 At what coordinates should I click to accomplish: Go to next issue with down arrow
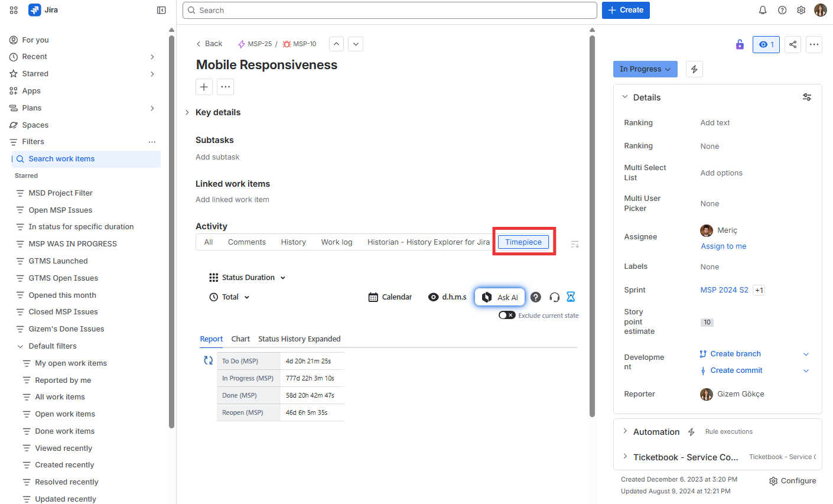point(356,44)
